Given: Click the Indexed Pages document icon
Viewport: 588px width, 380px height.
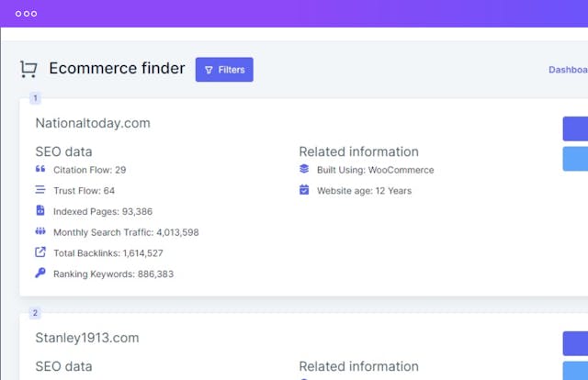Looking at the screenshot, I should coord(40,211).
